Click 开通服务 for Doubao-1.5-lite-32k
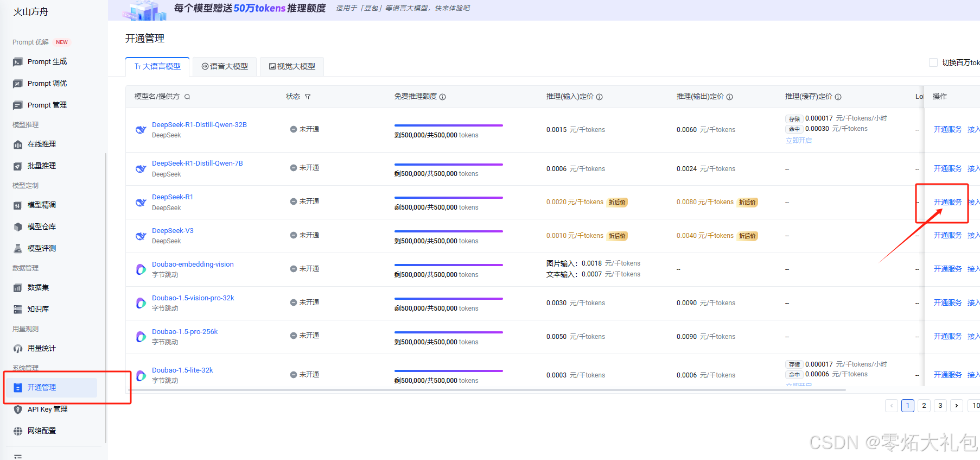 click(947, 375)
